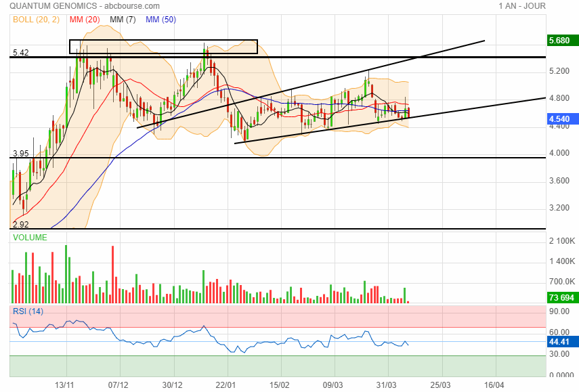Screen dimensions: 579x392
Task: Click the 07/12 date axis label
Action: pos(118,385)
